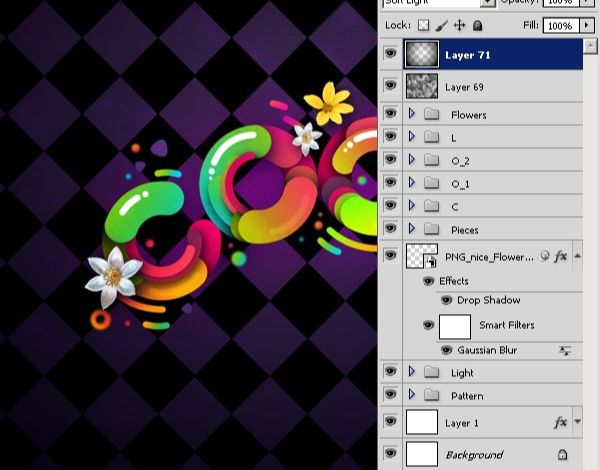Click the L group folder icon
The width and height of the screenshot is (600, 470).
pos(431,137)
